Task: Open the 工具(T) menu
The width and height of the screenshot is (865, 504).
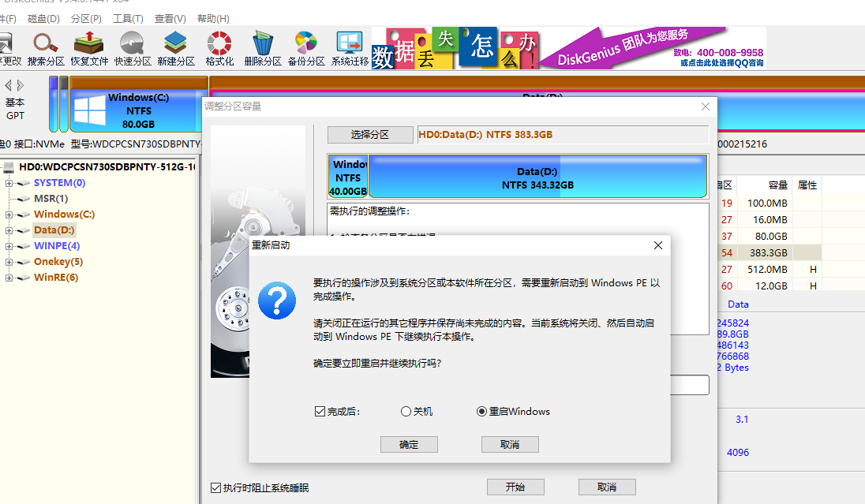Action: point(128,18)
